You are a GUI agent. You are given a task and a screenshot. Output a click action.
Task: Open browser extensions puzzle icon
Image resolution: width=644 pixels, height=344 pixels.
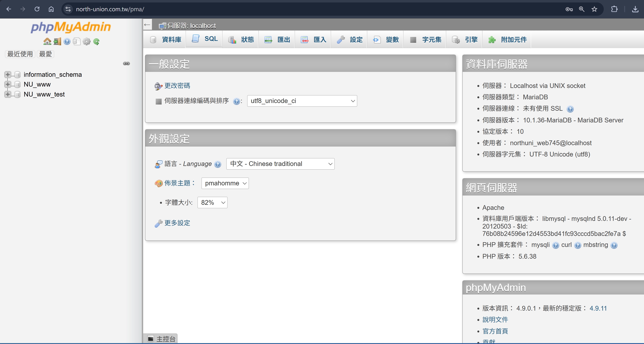tap(614, 9)
